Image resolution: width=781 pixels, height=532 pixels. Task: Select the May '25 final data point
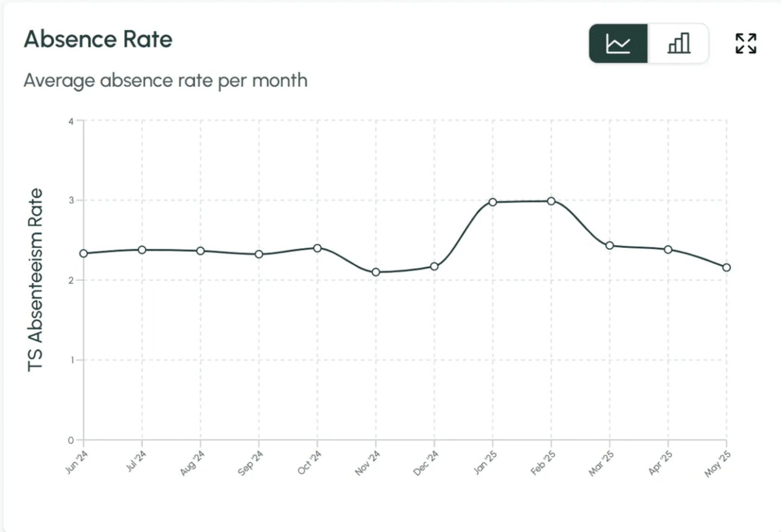[x=727, y=267]
